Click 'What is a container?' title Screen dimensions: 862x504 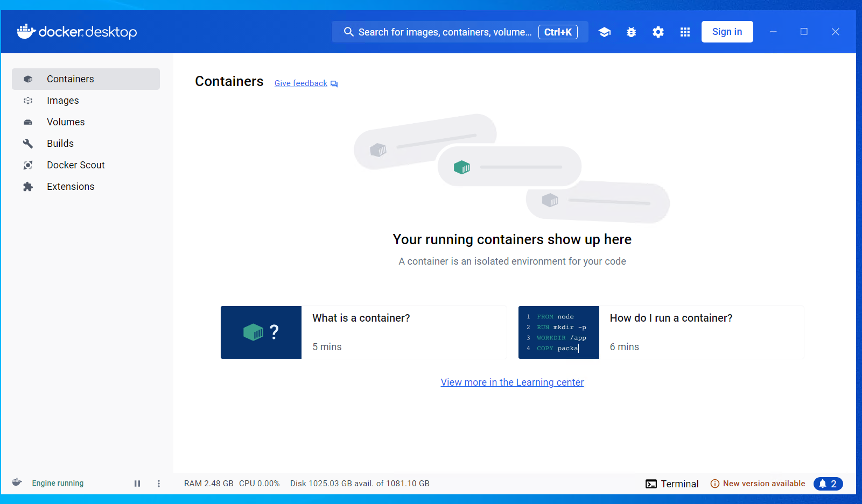361,318
